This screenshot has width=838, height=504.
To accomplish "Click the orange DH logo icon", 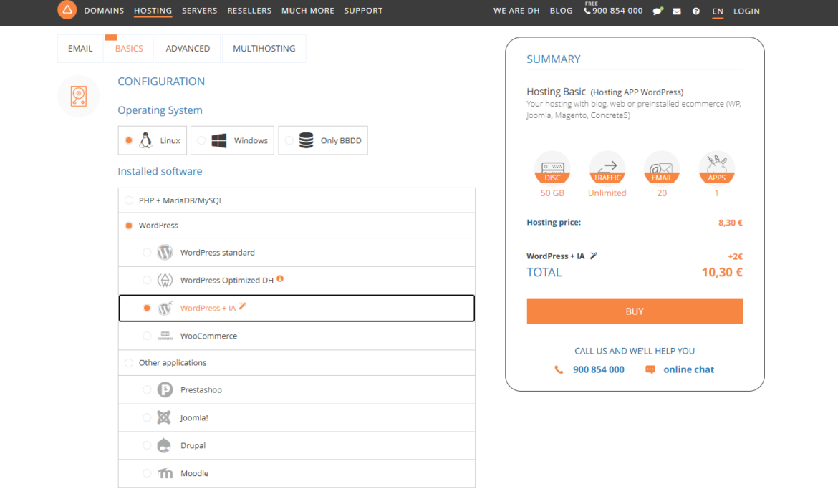I will [67, 9].
